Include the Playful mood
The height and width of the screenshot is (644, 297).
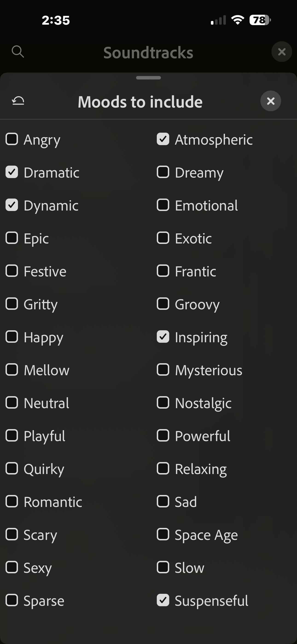coord(12,436)
